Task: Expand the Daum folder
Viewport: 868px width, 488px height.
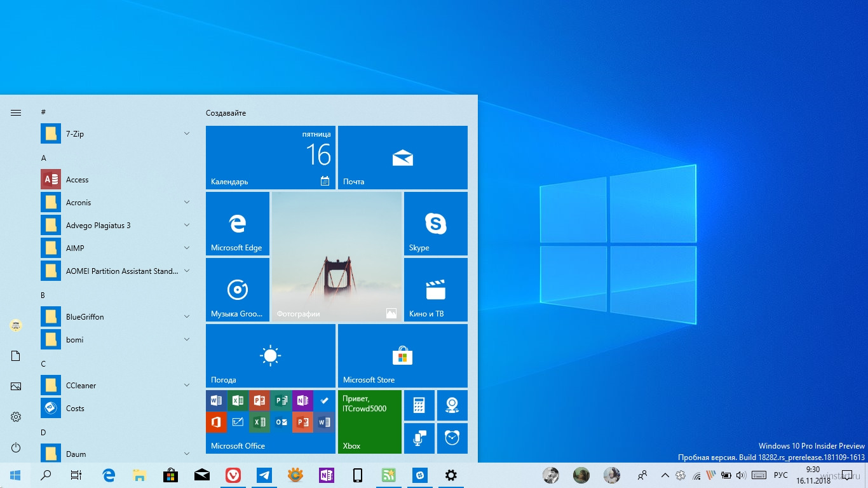Action: click(116, 454)
